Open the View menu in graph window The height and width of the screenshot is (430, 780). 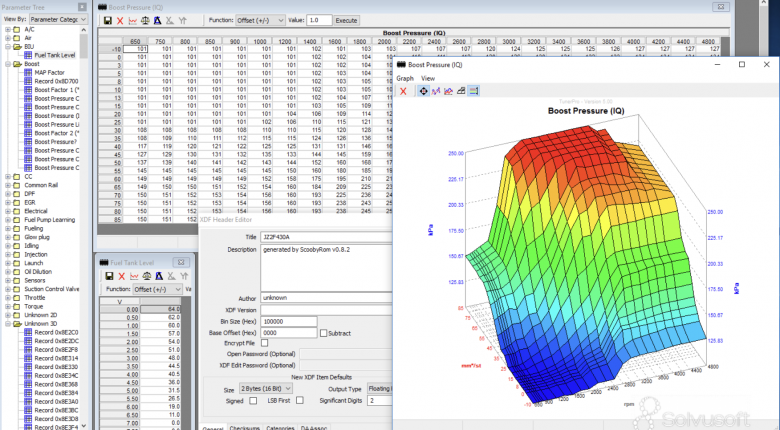(x=428, y=78)
